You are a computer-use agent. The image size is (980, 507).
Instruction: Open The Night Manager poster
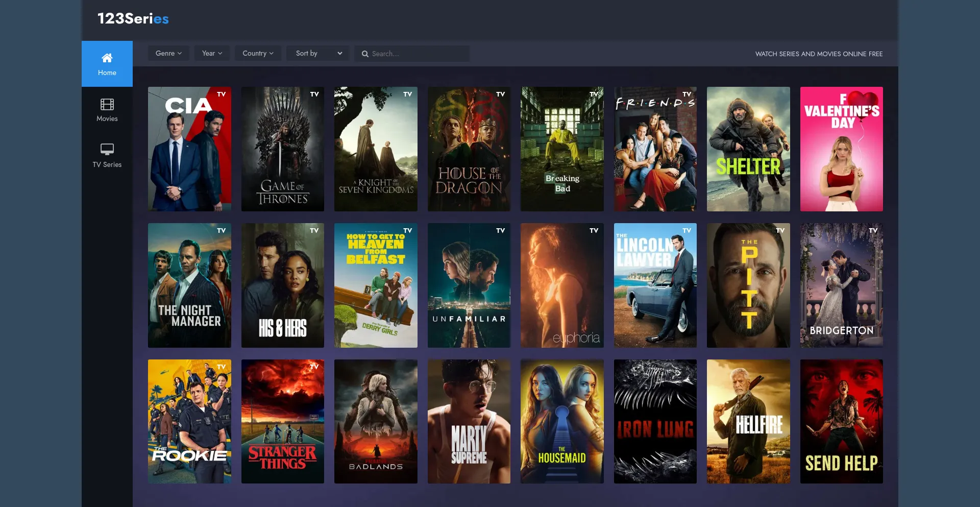(x=189, y=285)
